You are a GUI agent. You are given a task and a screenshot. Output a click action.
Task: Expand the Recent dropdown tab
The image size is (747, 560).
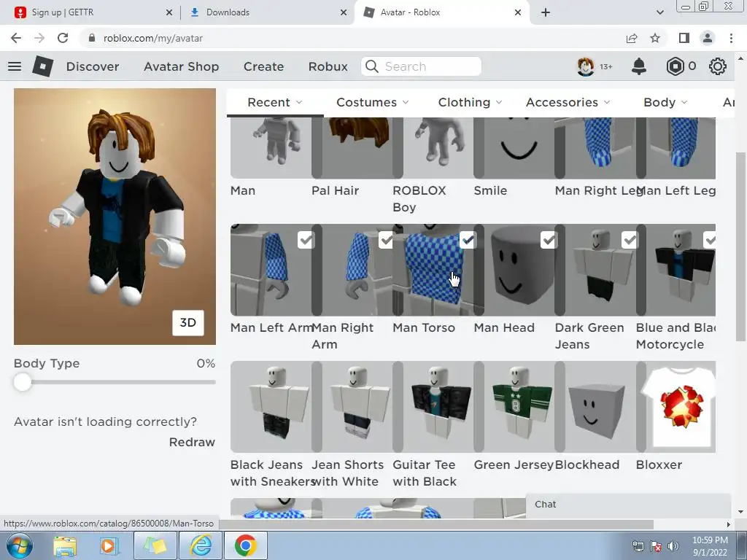point(275,102)
